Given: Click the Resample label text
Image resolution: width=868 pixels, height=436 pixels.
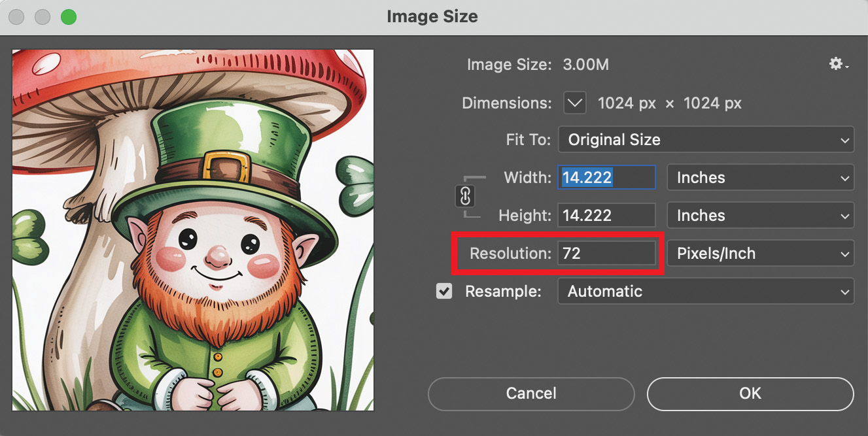Looking at the screenshot, I should [503, 292].
